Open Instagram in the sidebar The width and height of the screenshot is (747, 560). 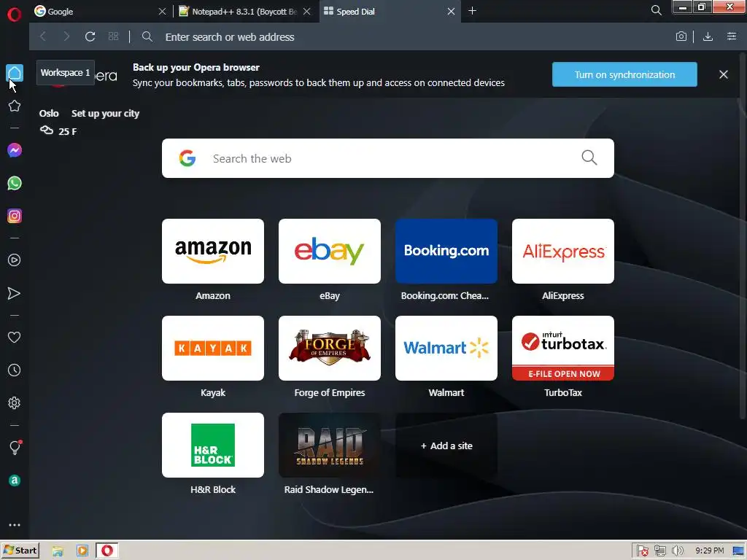15,216
